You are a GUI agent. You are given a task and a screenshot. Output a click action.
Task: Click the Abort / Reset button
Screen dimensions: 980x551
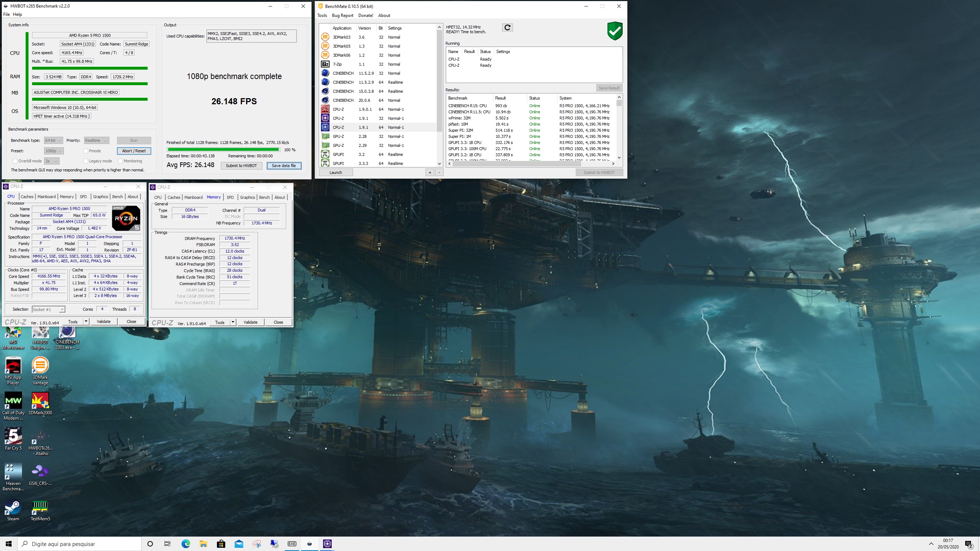(x=134, y=151)
